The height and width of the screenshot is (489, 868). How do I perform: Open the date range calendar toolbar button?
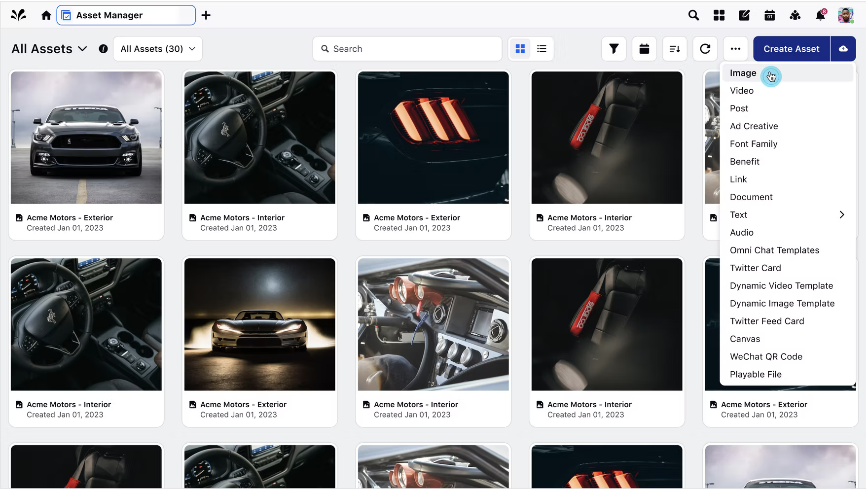point(644,49)
